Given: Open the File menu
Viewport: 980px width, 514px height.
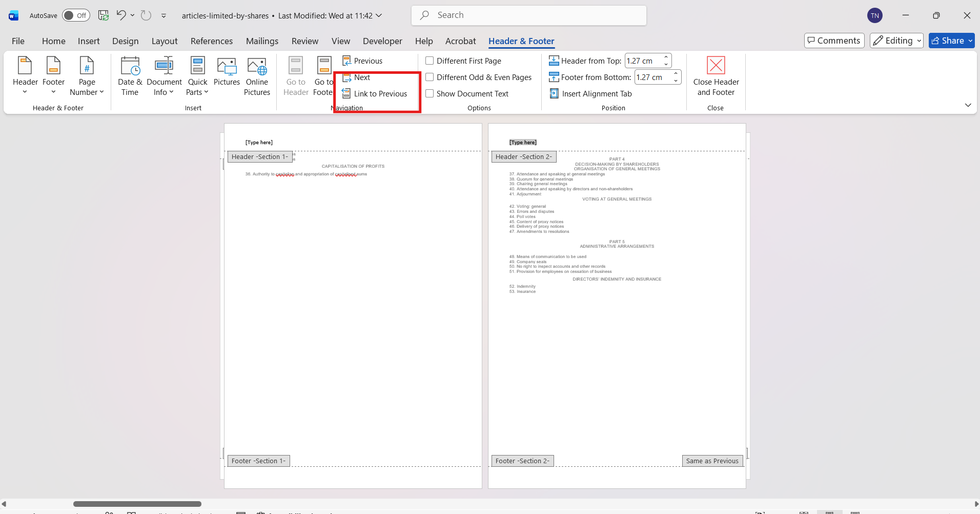Looking at the screenshot, I should [x=18, y=41].
